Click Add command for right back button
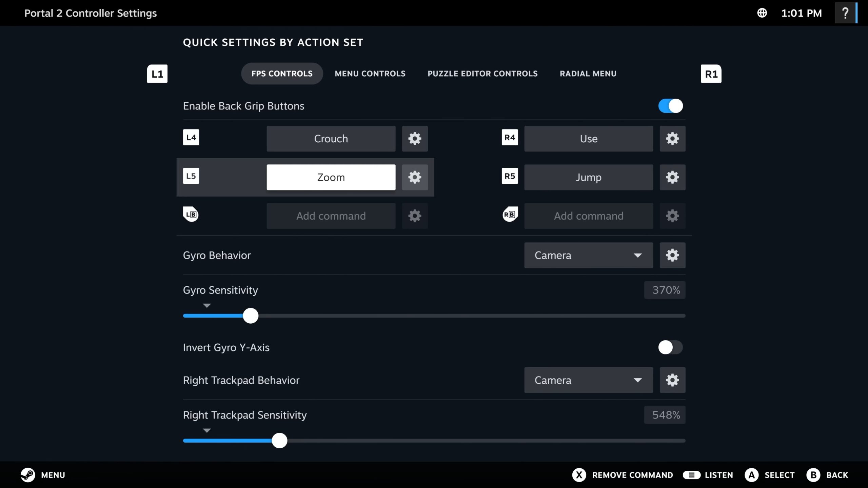The image size is (868, 488). (x=589, y=216)
